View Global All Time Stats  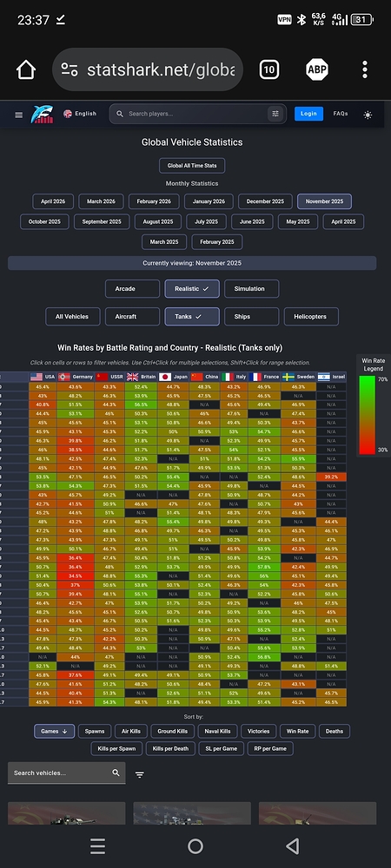[x=192, y=166]
